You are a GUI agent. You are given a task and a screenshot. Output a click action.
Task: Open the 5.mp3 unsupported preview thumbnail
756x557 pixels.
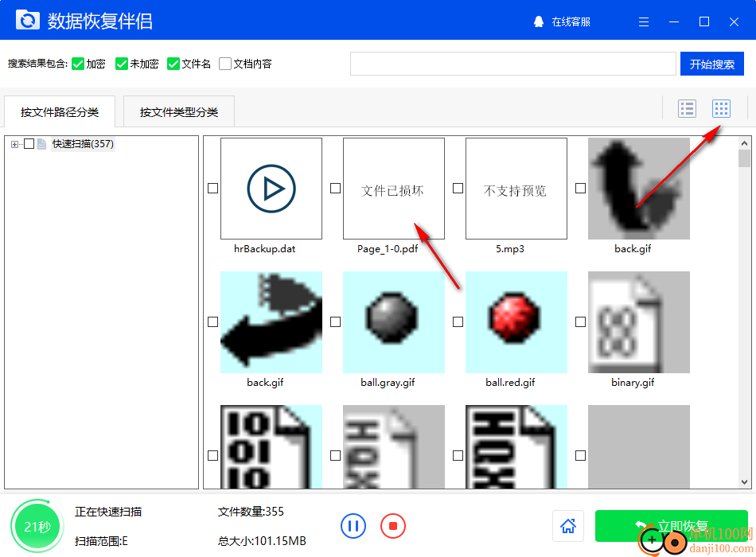point(516,189)
